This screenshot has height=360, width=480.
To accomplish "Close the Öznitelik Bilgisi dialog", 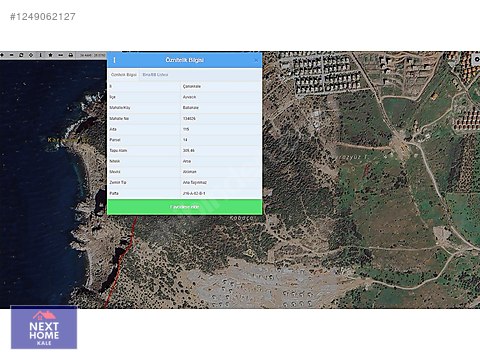I will click(256, 60).
